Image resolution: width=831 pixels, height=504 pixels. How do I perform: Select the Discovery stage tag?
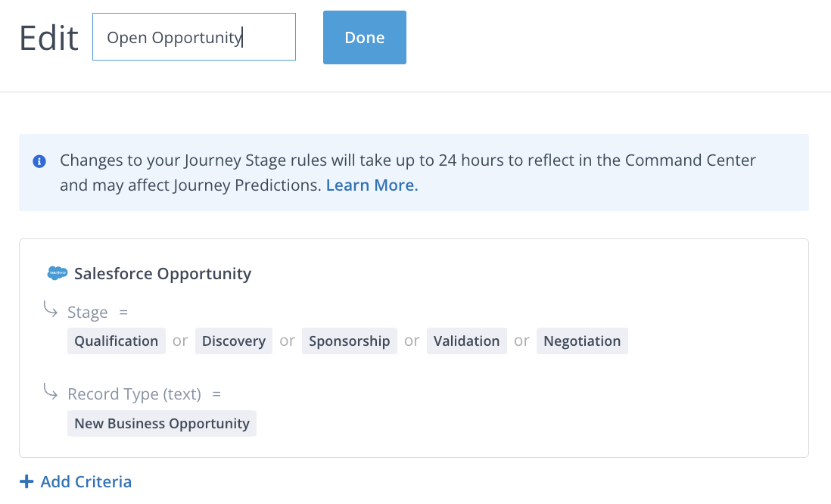click(x=234, y=341)
